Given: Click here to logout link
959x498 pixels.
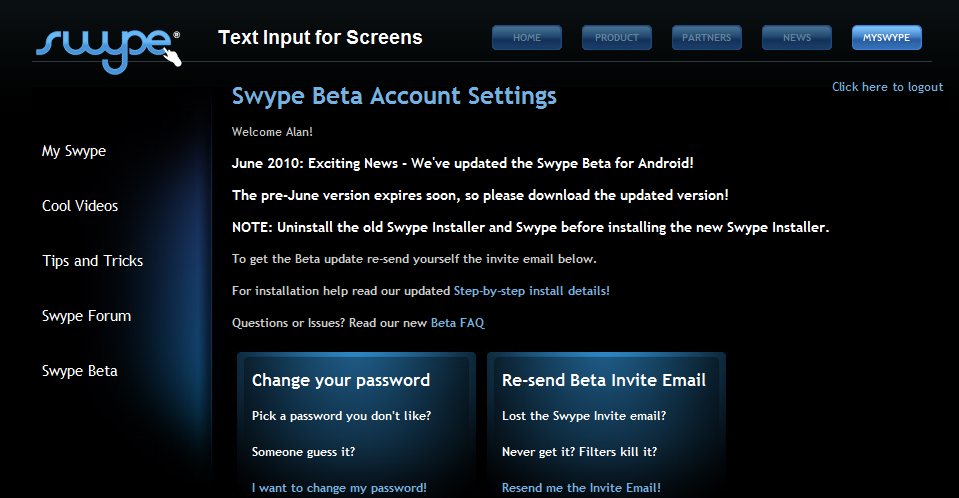Looking at the screenshot, I should coord(887,87).
